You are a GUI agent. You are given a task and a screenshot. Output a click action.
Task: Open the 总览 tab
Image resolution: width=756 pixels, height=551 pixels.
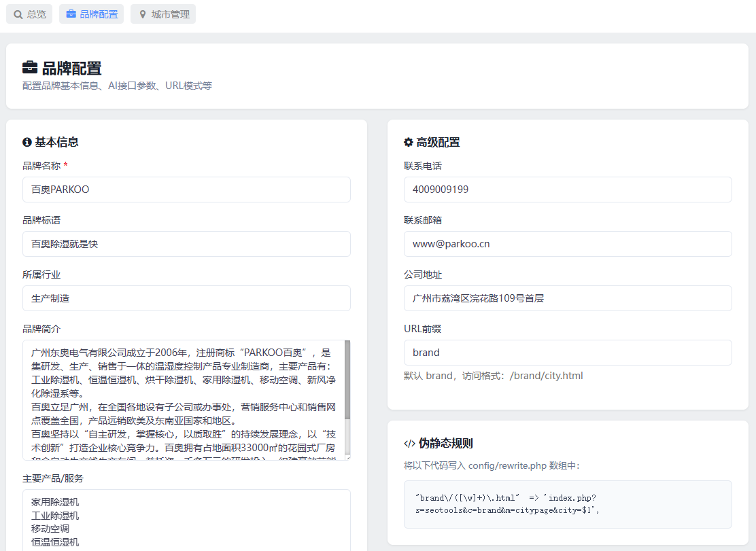[x=29, y=14]
